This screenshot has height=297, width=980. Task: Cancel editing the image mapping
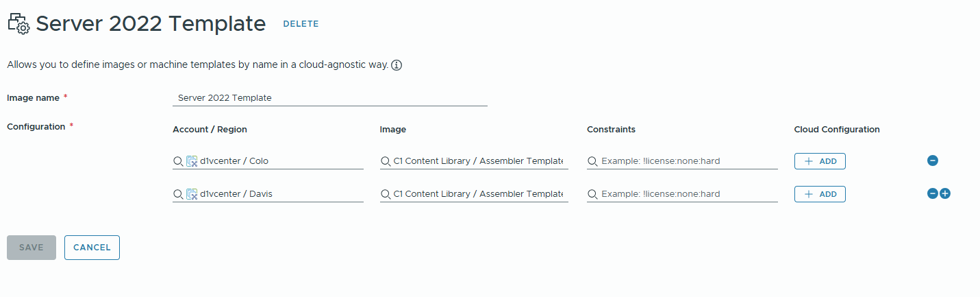coord(92,248)
